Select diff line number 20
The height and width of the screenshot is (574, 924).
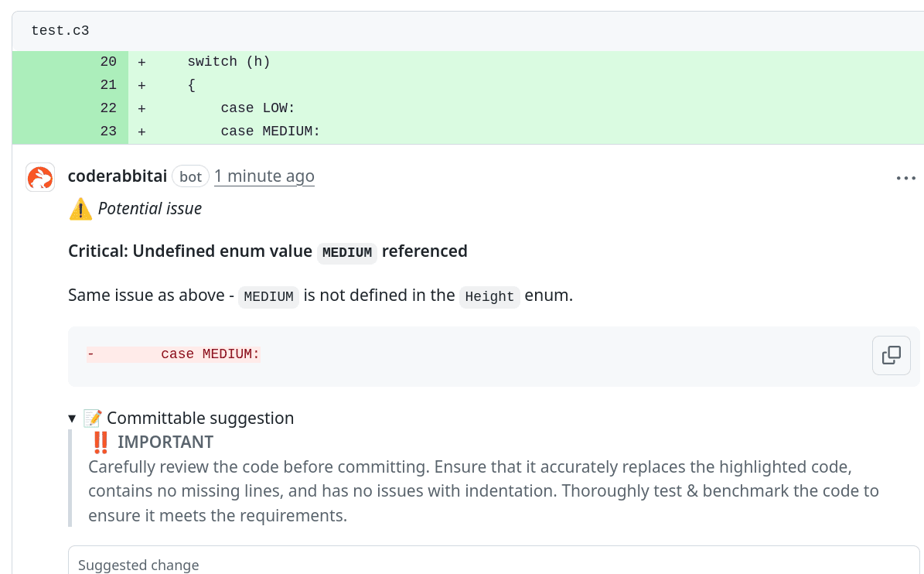coord(108,62)
